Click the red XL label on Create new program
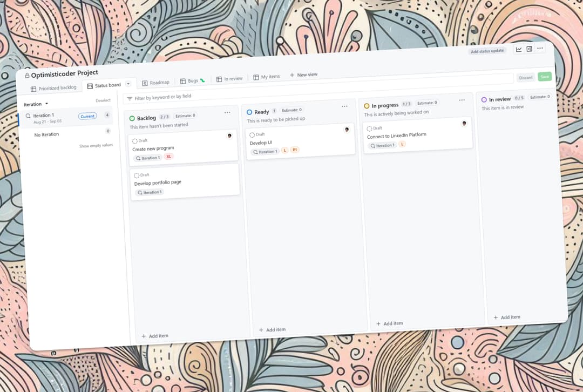Image resolution: width=583 pixels, height=392 pixels. tap(168, 157)
